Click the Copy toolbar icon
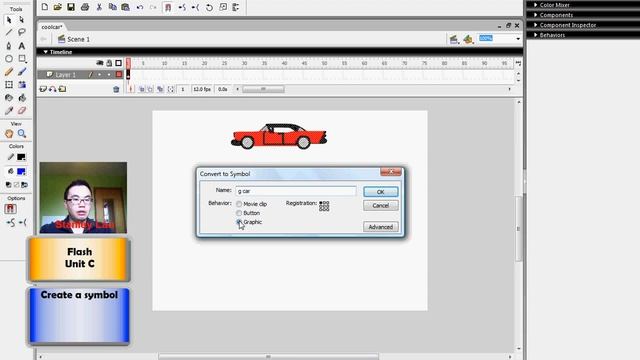This screenshot has height=360, width=640. click(113, 7)
